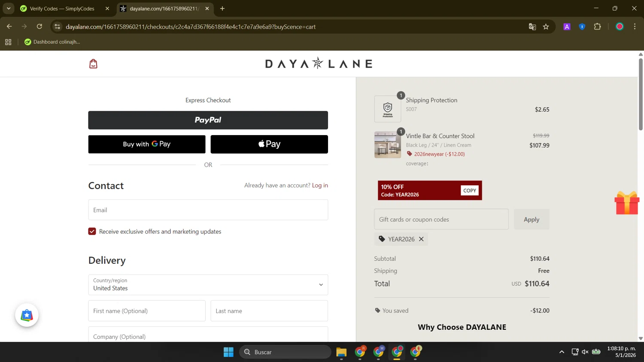
Task: Open a new browser tab
Action: click(222, 9)
